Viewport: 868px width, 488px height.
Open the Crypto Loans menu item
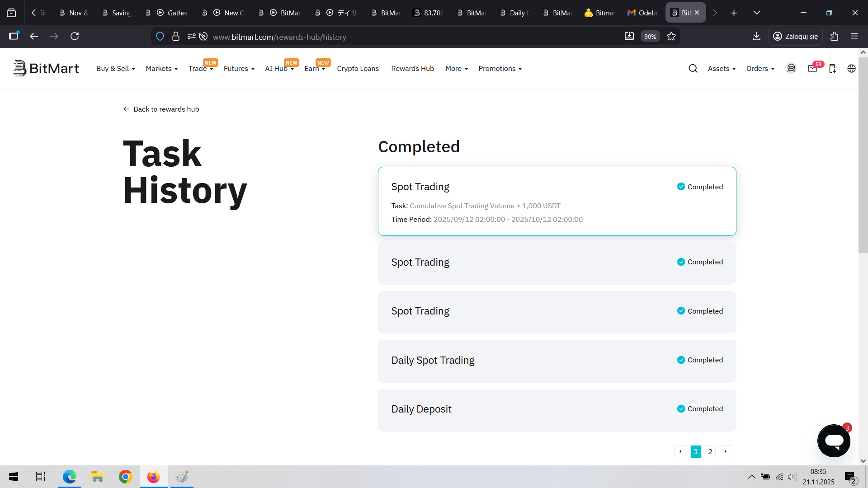point(358,69)
